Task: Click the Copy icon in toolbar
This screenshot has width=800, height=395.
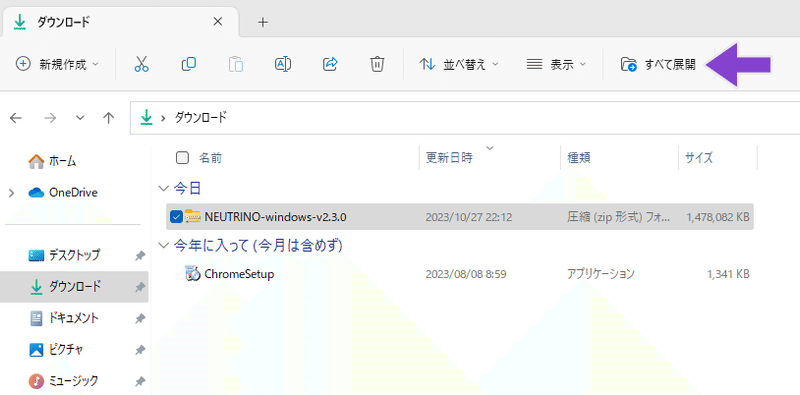Action: 188,64
